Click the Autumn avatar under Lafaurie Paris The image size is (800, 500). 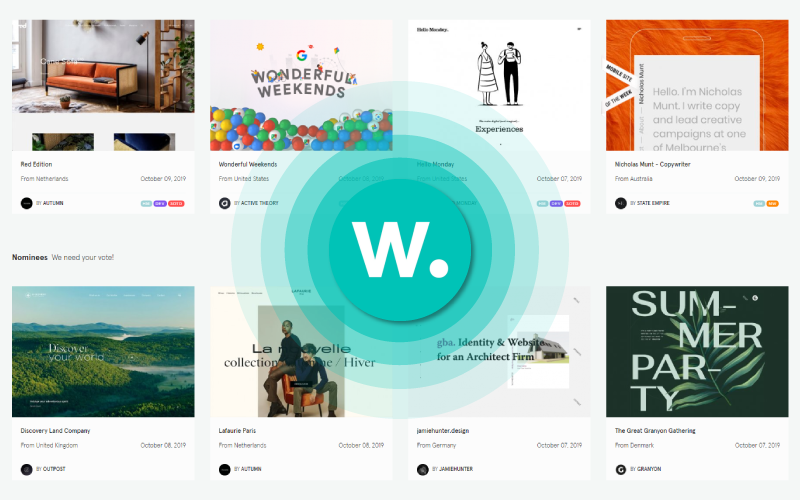(224, 469)
